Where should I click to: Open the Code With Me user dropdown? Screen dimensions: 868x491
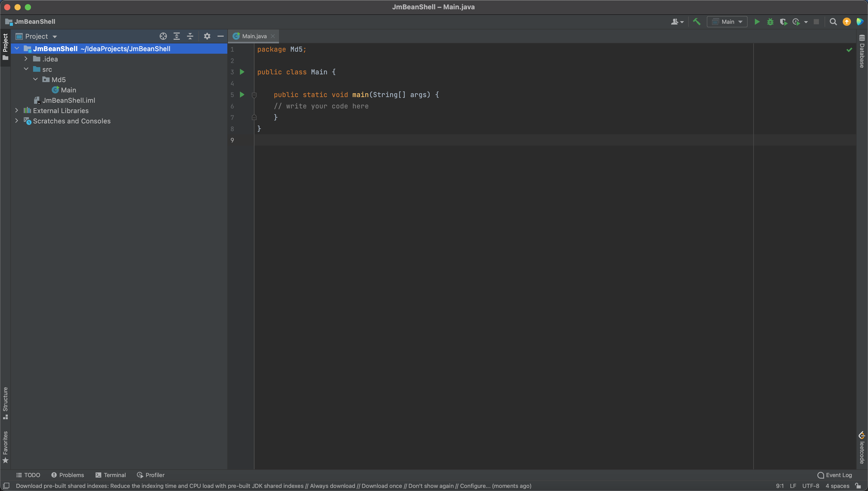pyautogui.click(x=677, y=22)
